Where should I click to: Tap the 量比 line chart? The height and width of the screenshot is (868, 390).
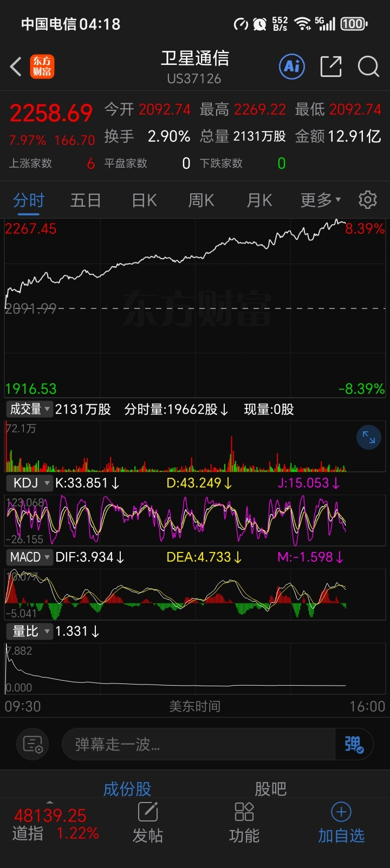pyautogui.click(x=195, y=669)
